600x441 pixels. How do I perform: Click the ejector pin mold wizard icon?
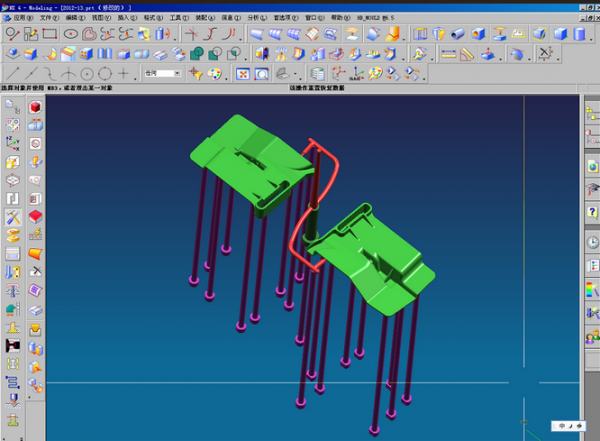pyautogui.click(x=13, y=291)
